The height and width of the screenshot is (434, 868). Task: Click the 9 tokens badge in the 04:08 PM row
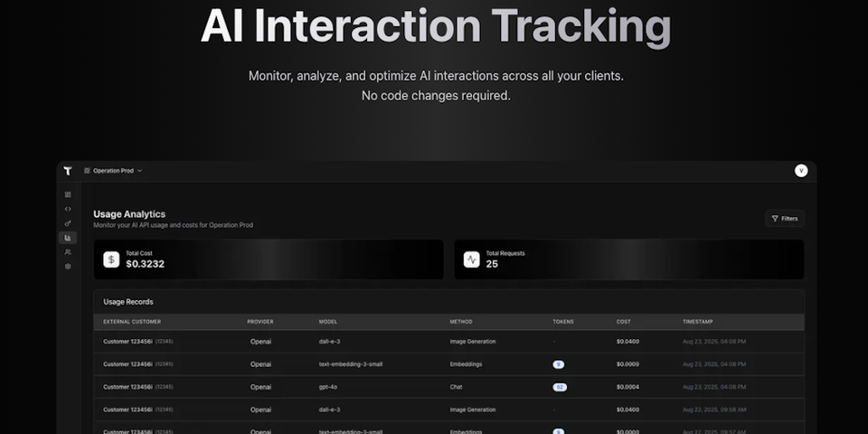tap(559, 364)
